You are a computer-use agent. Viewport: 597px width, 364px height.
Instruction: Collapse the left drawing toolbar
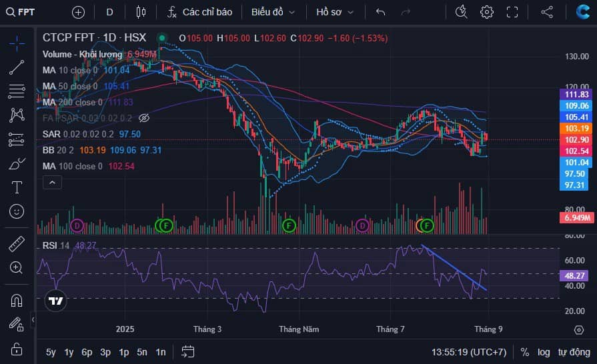[33, 319]
